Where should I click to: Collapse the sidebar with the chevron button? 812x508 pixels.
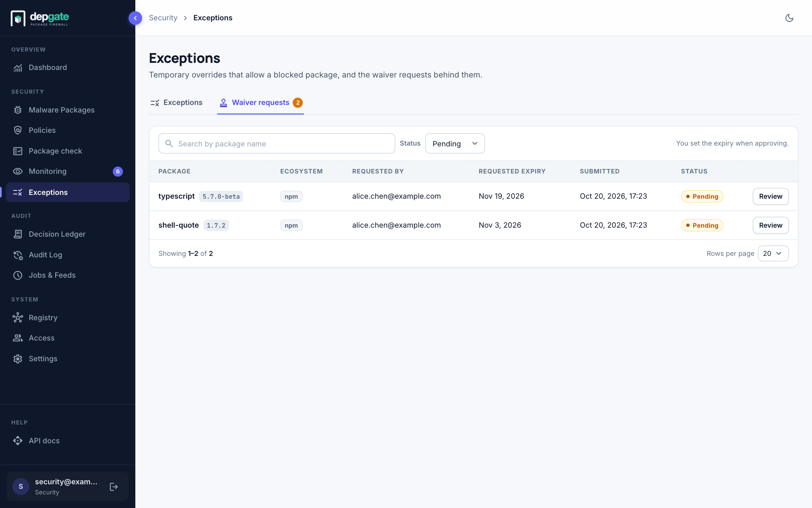click(x=135, y=18)
